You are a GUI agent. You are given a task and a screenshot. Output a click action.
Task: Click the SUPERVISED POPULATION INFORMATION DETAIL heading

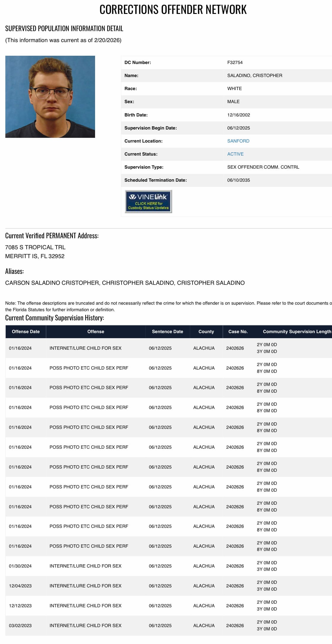[64, 28]
